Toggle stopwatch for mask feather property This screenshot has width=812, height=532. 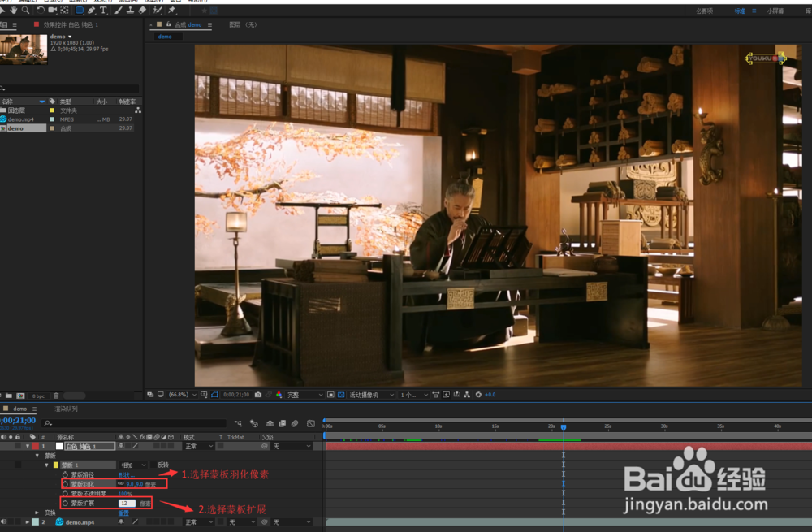tap(65, 484)
